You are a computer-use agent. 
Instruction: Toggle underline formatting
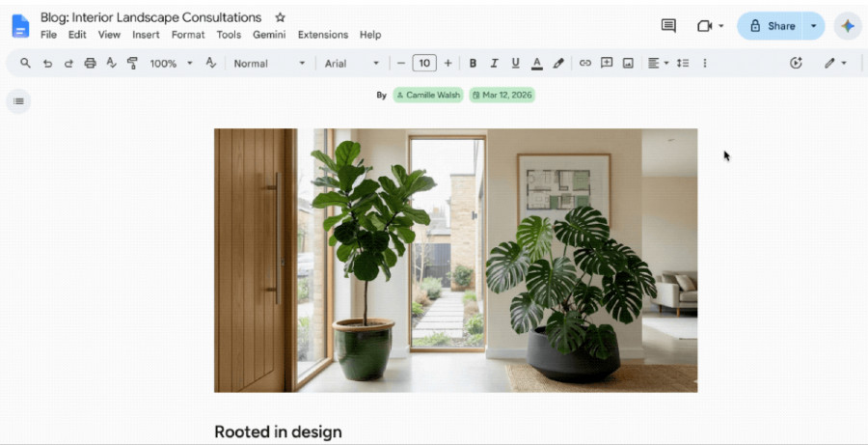coord(515,63)
